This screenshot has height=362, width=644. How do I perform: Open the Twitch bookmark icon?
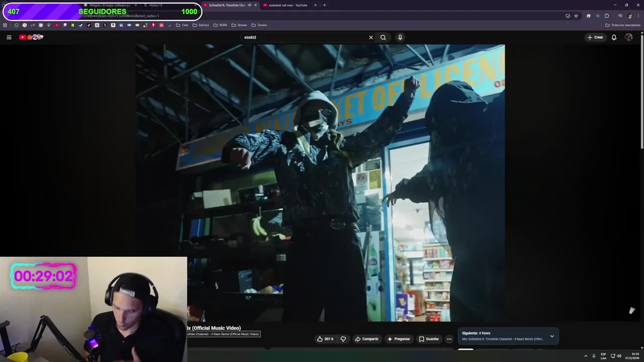pos(65,25)
